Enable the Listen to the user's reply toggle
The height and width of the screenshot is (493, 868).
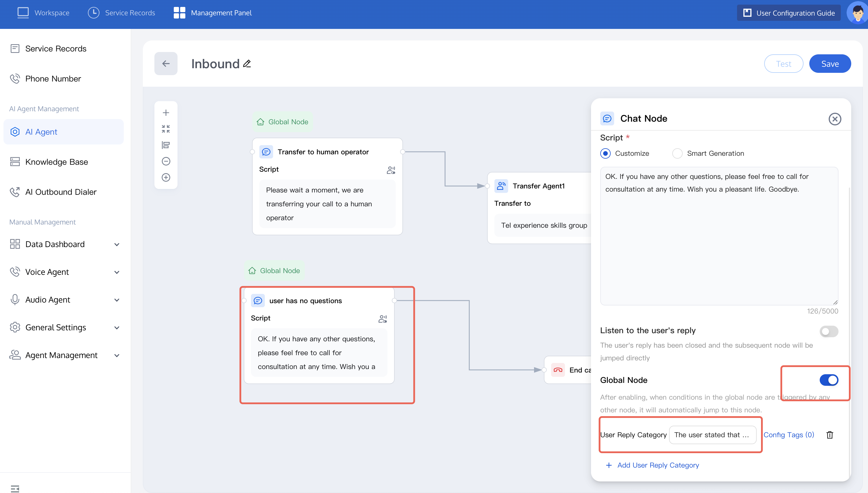coord(828,331)
